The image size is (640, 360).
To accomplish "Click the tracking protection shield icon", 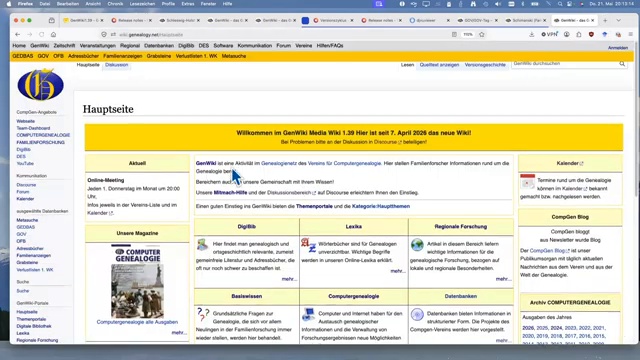I will click(104, 35).
